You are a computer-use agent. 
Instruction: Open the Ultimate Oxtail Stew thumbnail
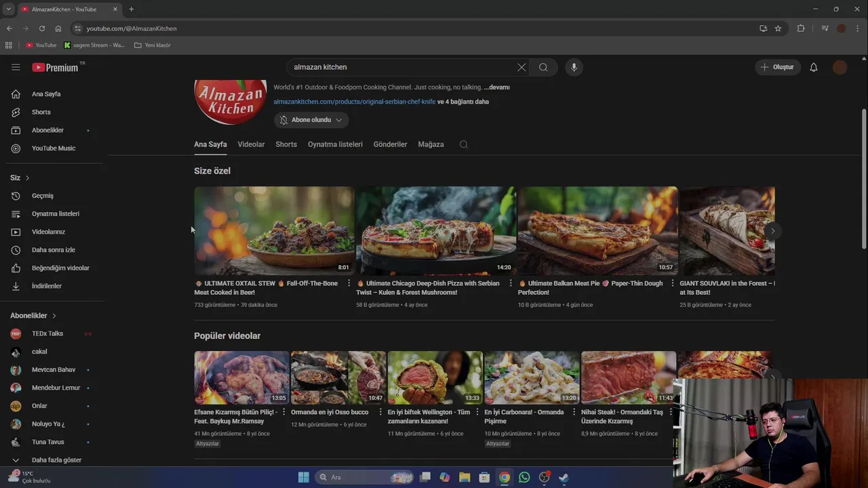[x=274, y=230]
